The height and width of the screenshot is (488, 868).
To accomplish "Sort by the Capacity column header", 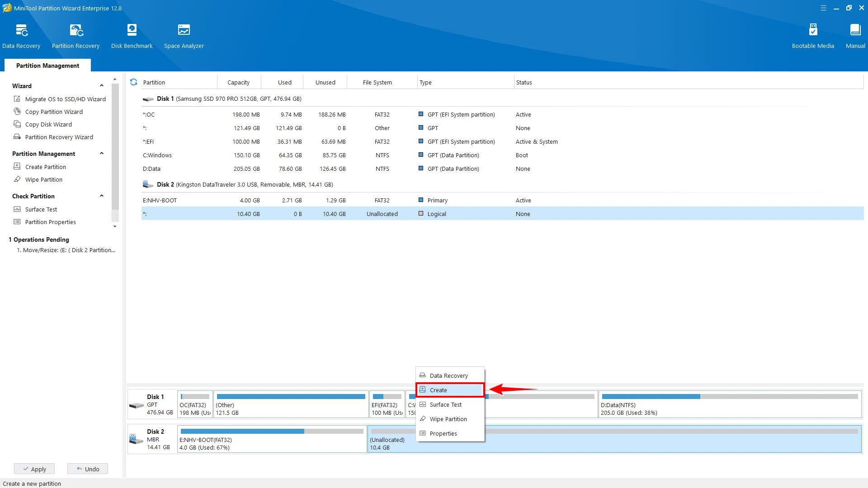I will [x=238, y=82].
